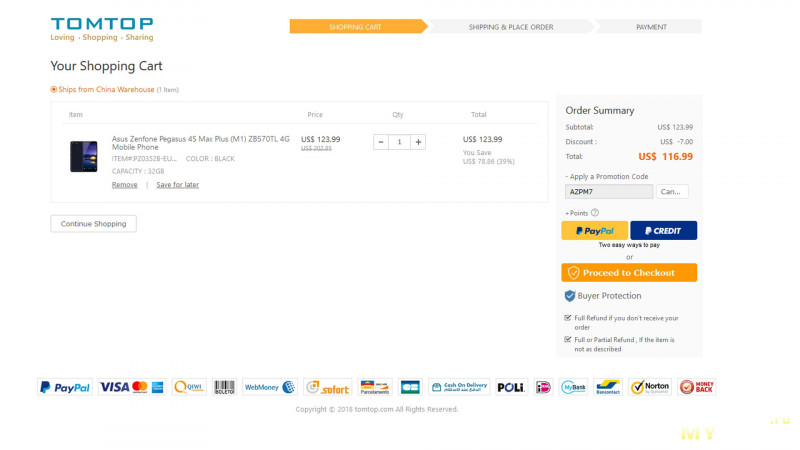Click the Discount US$ -7.00 value
The width and height of the screenshot is (800, 450).
click(x=676, y=142)
